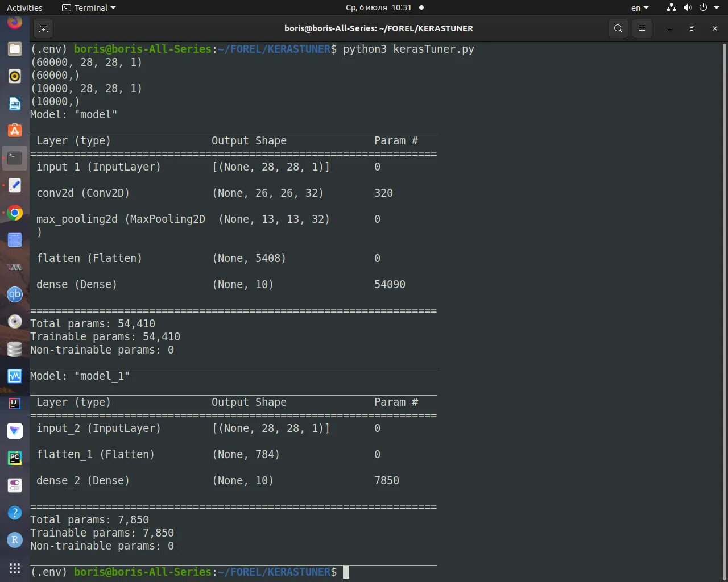Open the power icon in top bar
Viewport: 728px width, 582px height.
[x=703, y=7]
